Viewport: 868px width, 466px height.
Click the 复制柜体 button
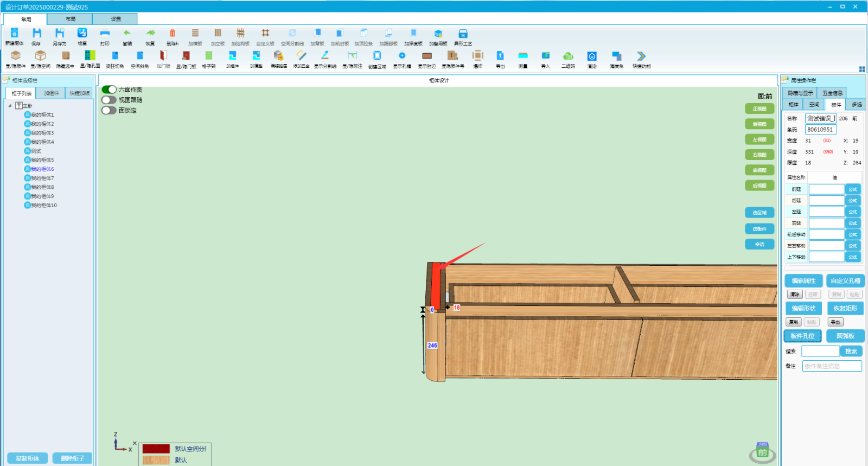coord(27,458)
